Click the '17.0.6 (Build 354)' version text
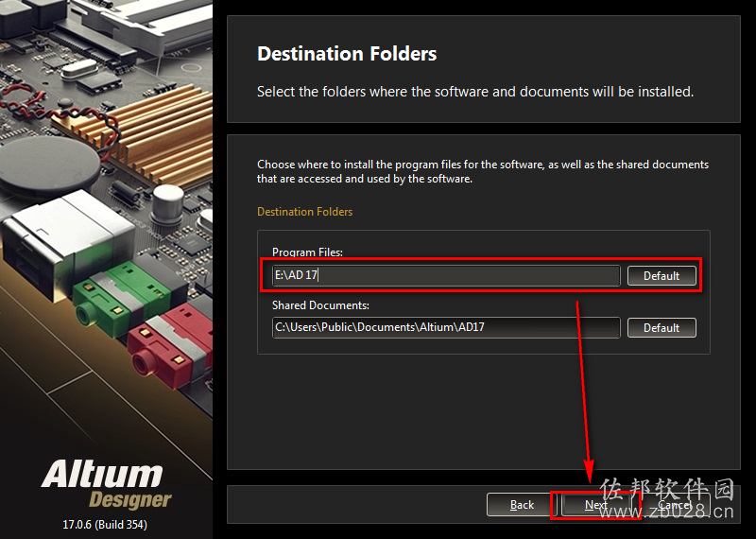 coord(105,524)
